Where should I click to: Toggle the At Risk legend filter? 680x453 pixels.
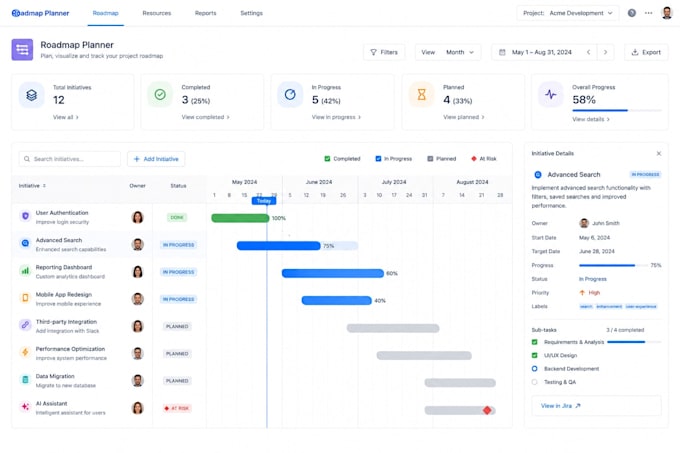click(x=474, y=159)
